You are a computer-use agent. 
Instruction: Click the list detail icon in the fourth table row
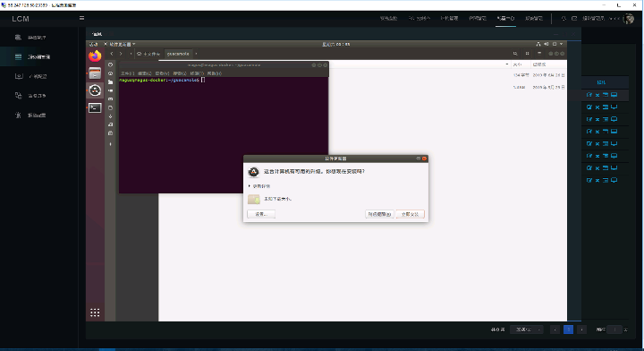(606, 132)
